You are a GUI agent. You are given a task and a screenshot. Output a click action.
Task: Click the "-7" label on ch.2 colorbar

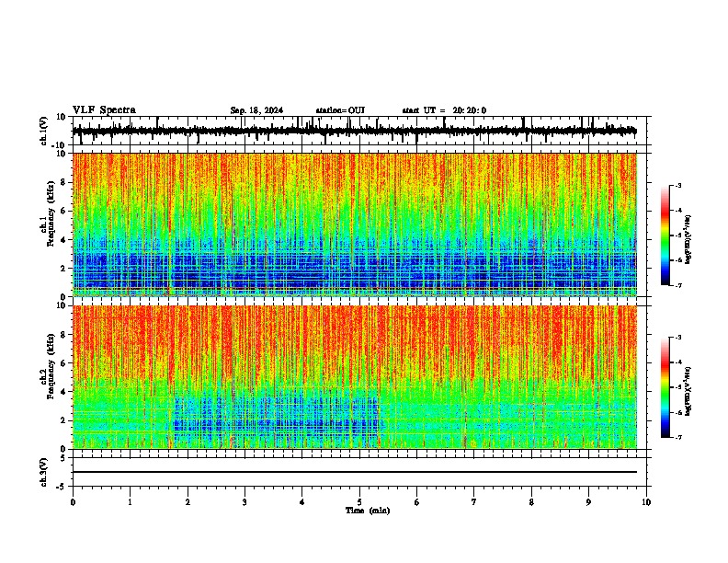click(678, 438)
